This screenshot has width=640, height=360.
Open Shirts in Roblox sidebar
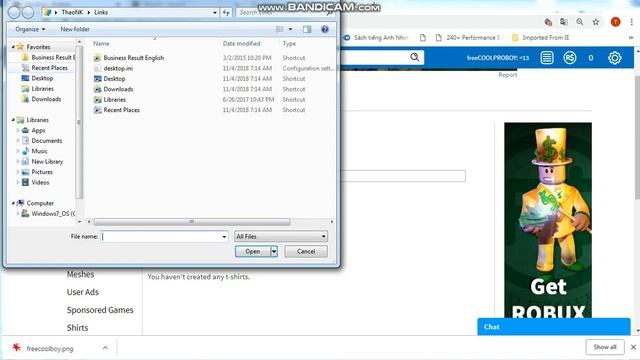click(78, 327)
